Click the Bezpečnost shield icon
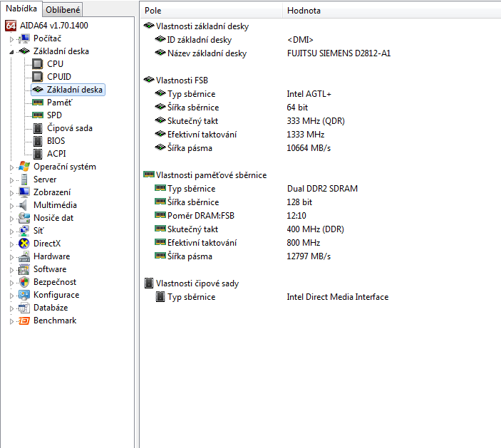 pos(24,282)
